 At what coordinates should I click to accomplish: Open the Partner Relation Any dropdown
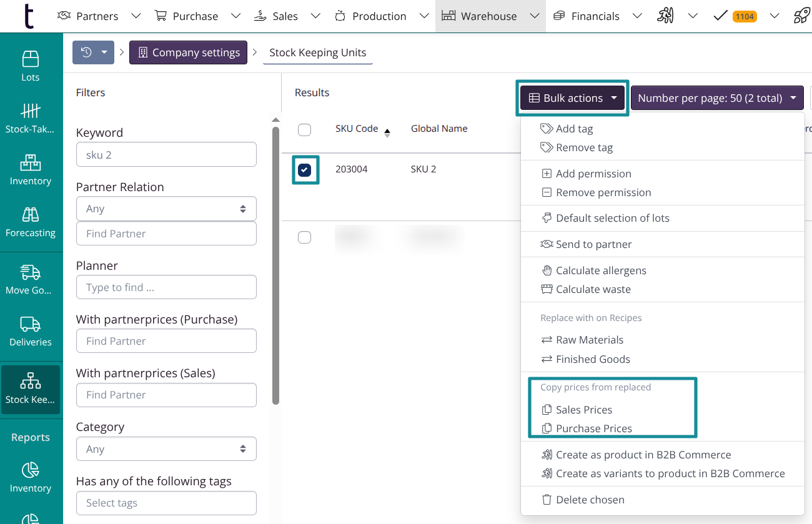click(x=166, y=209)
